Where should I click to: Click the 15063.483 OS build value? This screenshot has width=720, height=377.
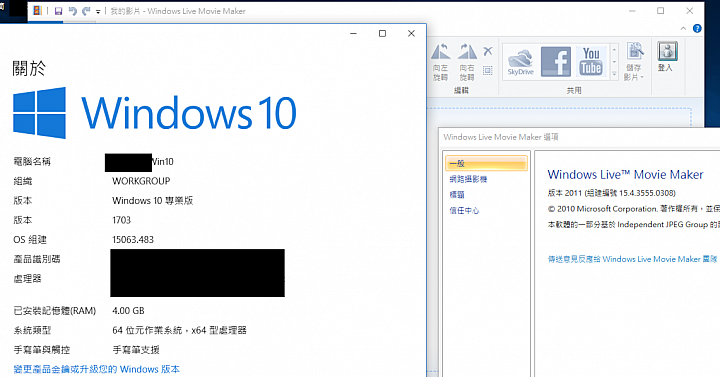click(x=133, y=240)
